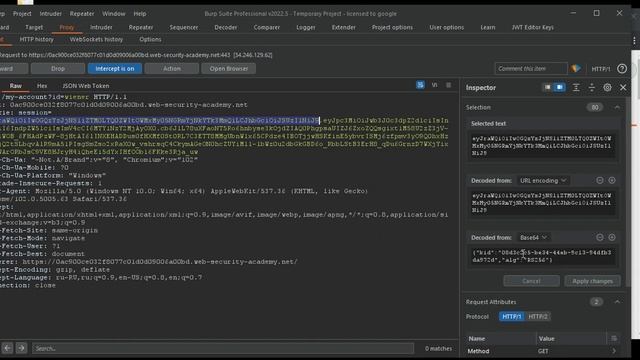Open the message editor hamburger menu
This screenshot has height=360, width=640.
pyautogui.click(x=449, y=85)
